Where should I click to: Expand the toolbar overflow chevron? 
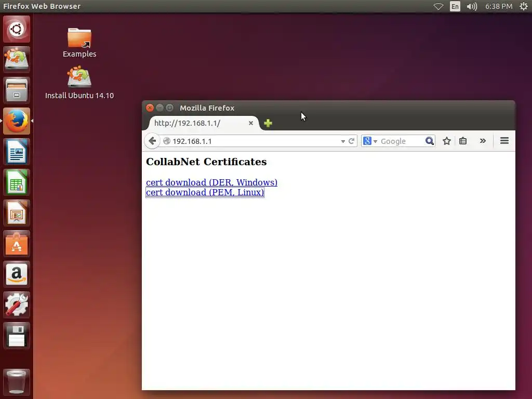(x=483, y=140)
